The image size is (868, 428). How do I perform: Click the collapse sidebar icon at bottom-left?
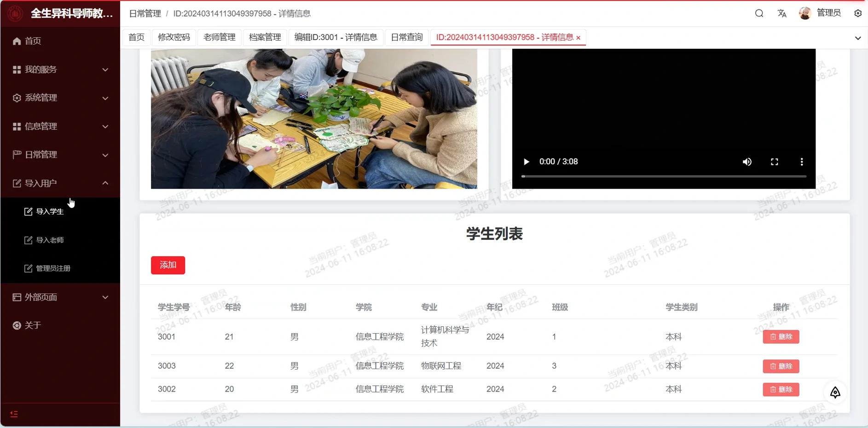(14, 414)
